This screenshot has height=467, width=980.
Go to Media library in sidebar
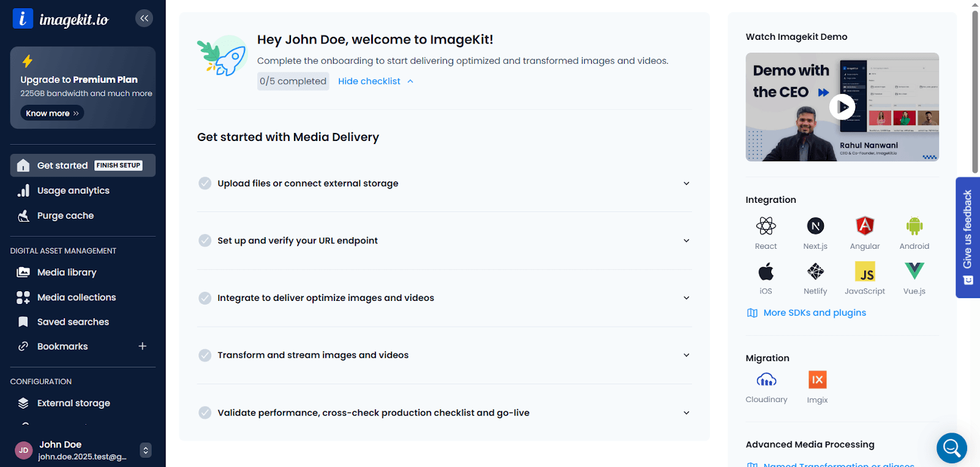[67, 272]
